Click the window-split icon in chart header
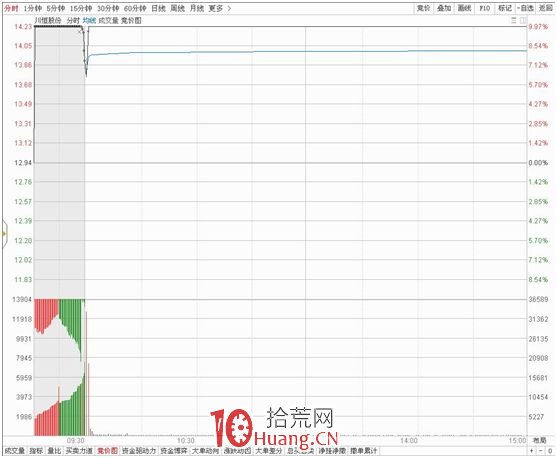Viewport: 557px width, 458px height. coord(523,21)
